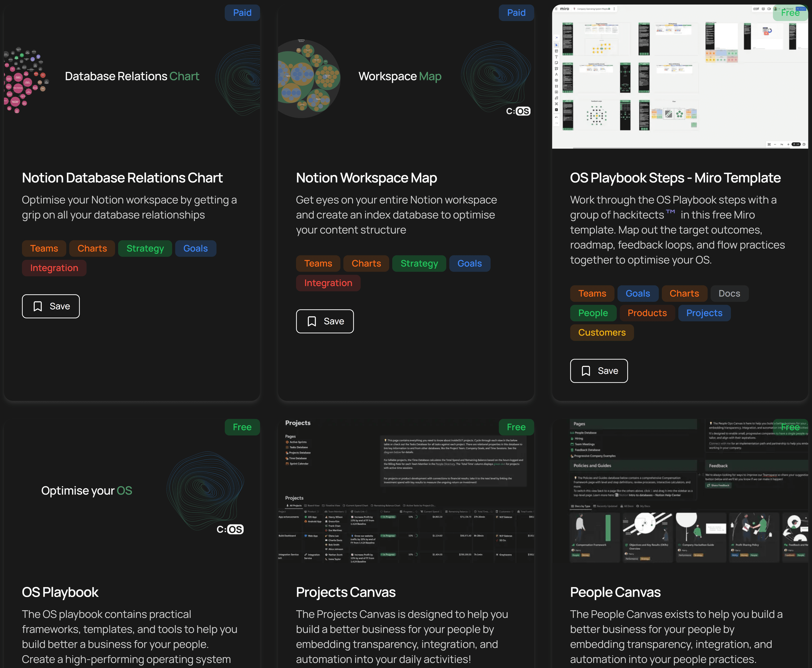Open Database Relations Chart banner image
812x668 pixels.
[x=132, y=77]
